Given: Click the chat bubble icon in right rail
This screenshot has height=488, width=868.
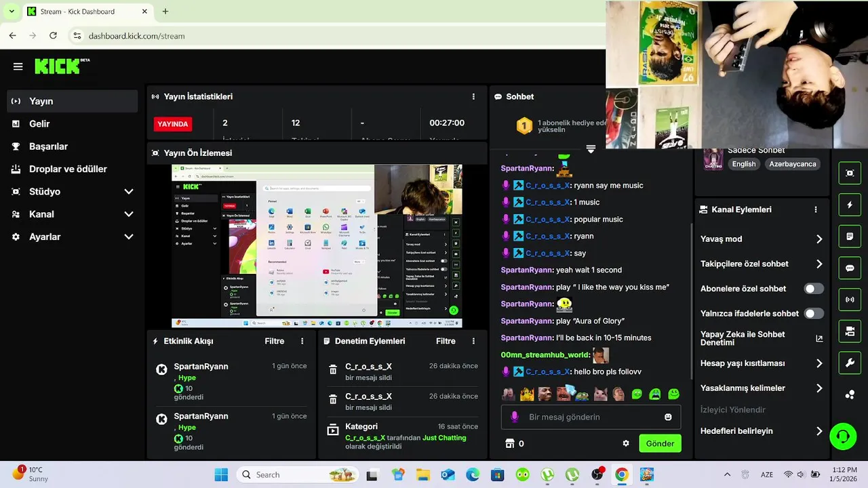Looking at the screenshot, I should pyautogui.click(x=850, y=268).
